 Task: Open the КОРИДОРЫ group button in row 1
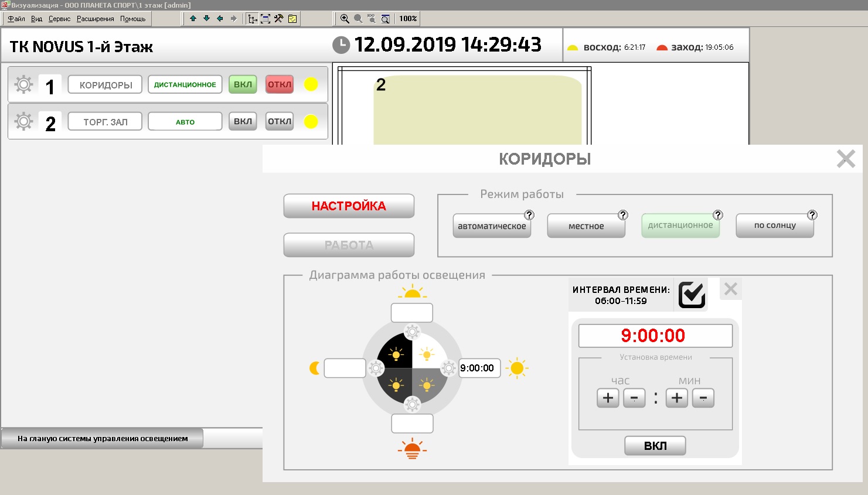pos(105,84)
